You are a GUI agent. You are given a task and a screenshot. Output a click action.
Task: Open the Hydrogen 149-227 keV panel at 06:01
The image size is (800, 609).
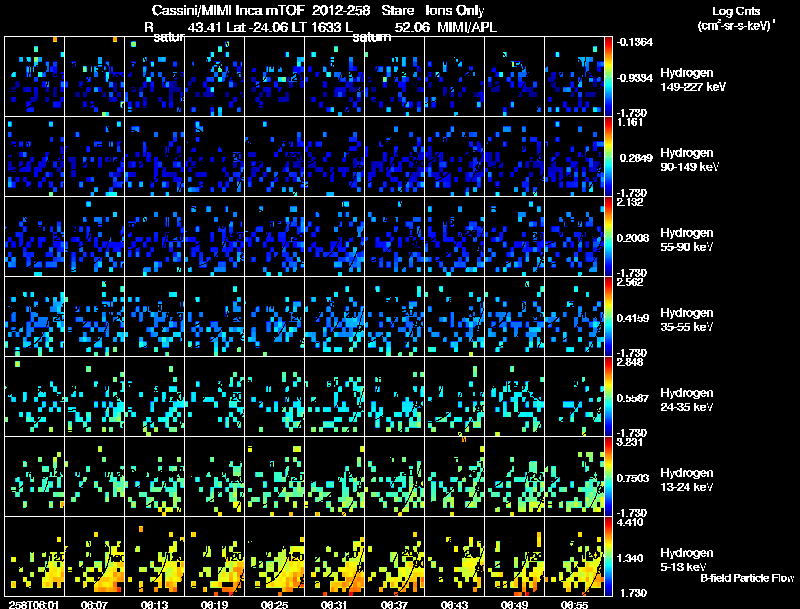(x=34, y=77)
